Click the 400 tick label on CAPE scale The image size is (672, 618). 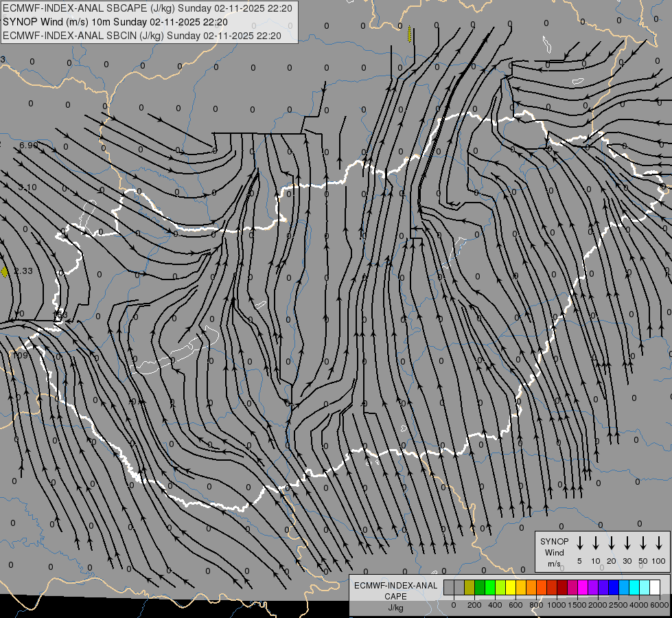(495, 605)
